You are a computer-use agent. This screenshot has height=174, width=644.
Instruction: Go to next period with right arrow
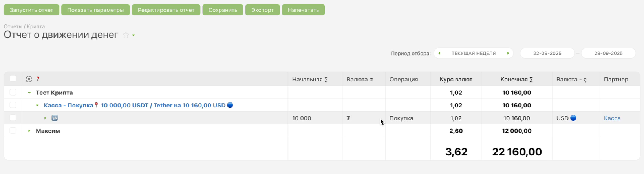click(x=508, y=53)
